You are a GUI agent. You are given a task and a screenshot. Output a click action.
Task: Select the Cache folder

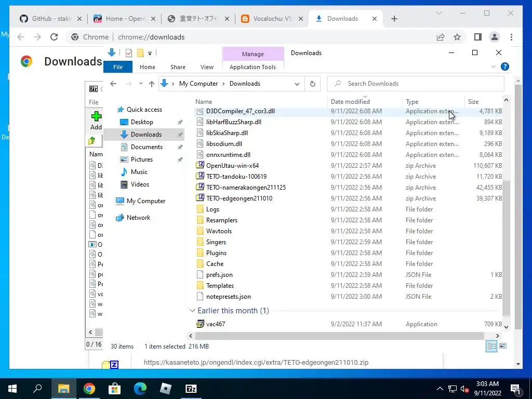pos(215,263)
